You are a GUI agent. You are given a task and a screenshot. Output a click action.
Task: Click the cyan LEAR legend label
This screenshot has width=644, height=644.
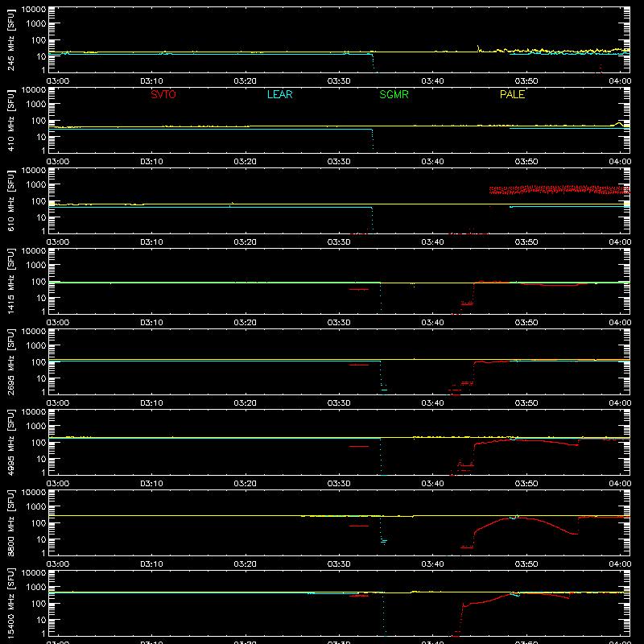tap(279, 94)
